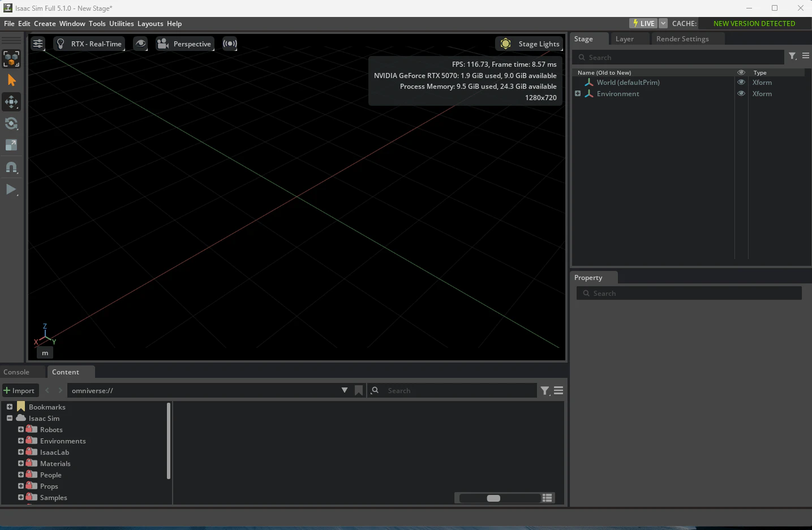The width and height of the screenshot is (812, 530).
Task: Open the Content browser options menu
Action: pyautogui.click(x=558, y=391)
